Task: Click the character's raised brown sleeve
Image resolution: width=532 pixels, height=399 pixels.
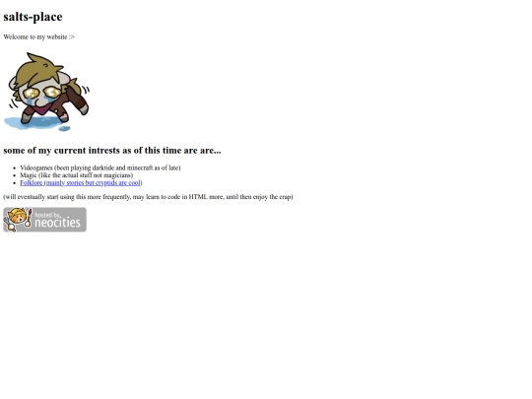Action: tap(76, 97)
